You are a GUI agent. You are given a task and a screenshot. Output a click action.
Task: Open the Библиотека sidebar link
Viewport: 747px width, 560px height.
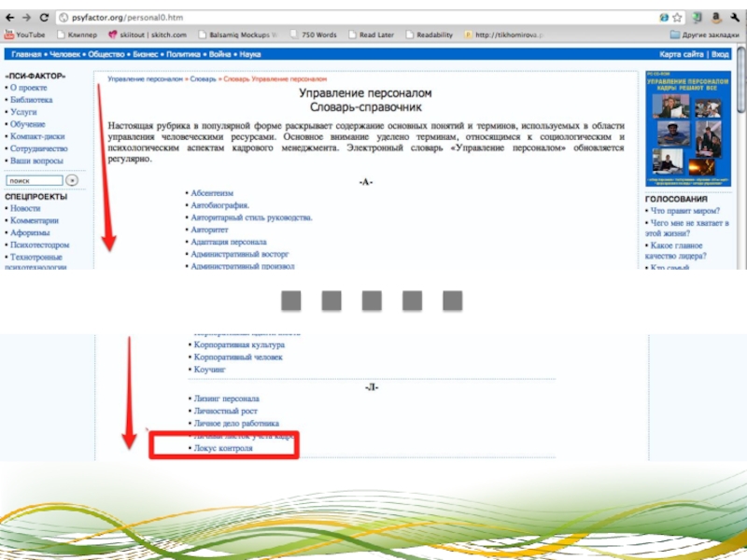pyautogui.click(x=32, y=100)
